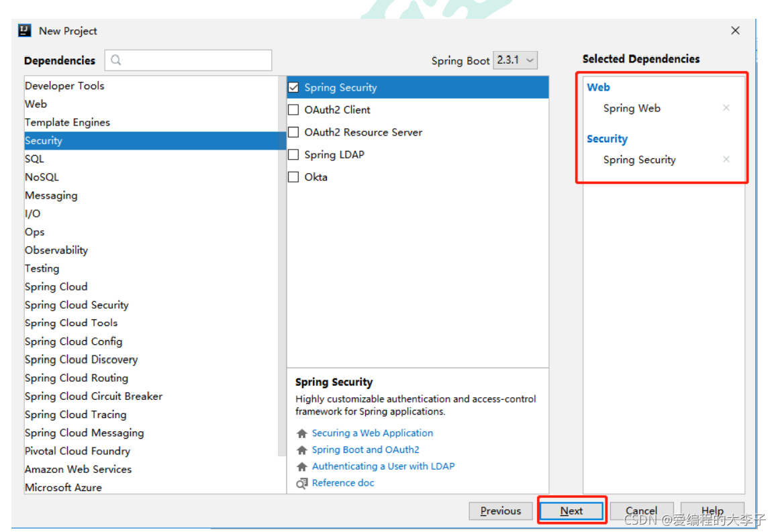The height and width of the screenshot is (532, 776).
Task: Select the Microsoft Azure category
Action: (152, 486)
